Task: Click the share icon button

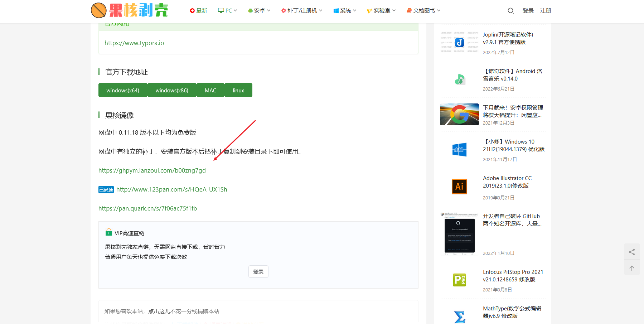Action: pos(632,252)
